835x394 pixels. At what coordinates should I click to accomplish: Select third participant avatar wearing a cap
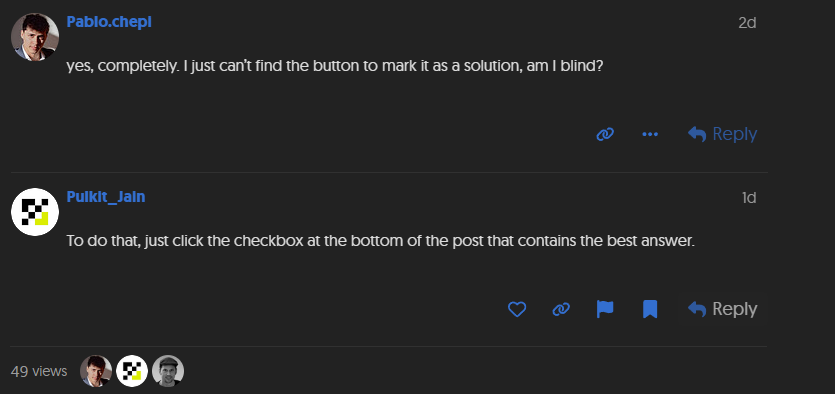pyautogui.click(x=168, y=371)
